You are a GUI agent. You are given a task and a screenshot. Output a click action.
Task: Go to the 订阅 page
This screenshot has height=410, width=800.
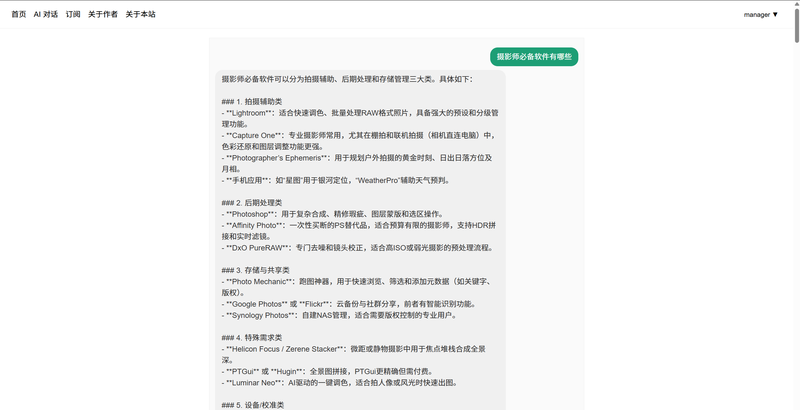[x=73, y=14]
